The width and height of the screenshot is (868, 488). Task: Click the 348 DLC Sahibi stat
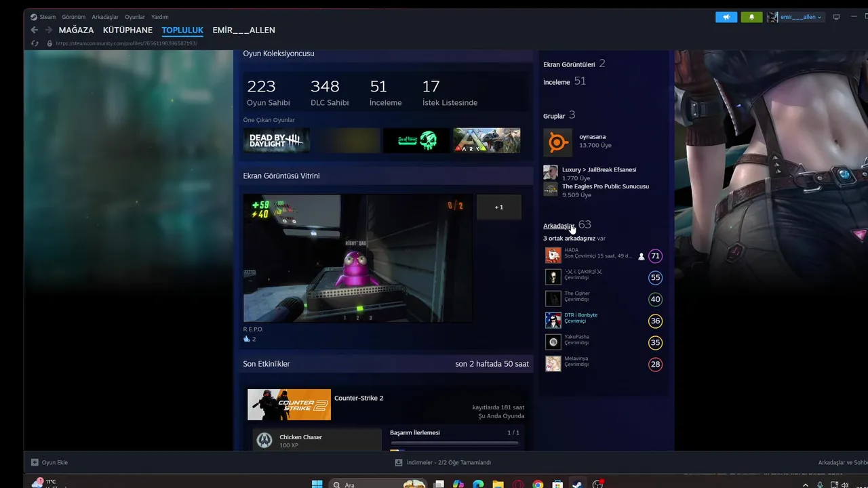(x=329, y=93)
